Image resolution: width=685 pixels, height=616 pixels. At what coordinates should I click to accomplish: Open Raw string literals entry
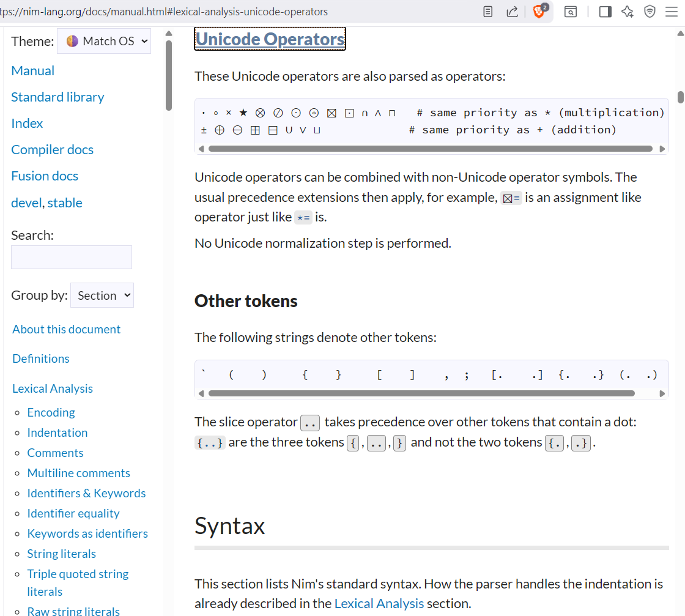click(x=73, y=610)
